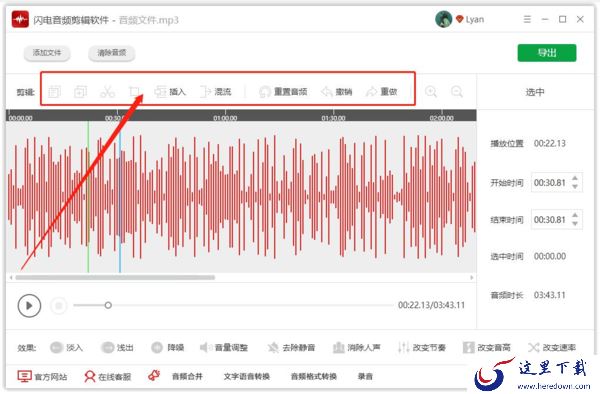The height and width of the screenshot is (394, 600).
Task: Click the 插入 insert tool
Action: [170, 92]
